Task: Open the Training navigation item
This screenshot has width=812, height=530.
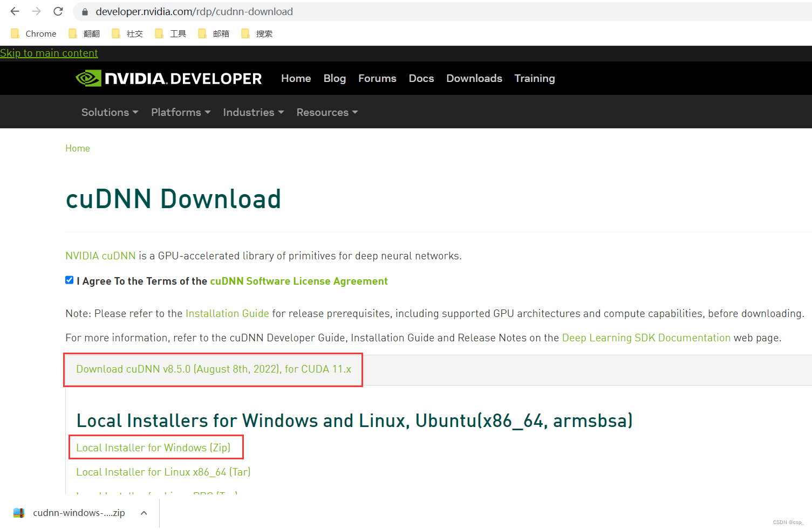Action: [x=535, y=79]
